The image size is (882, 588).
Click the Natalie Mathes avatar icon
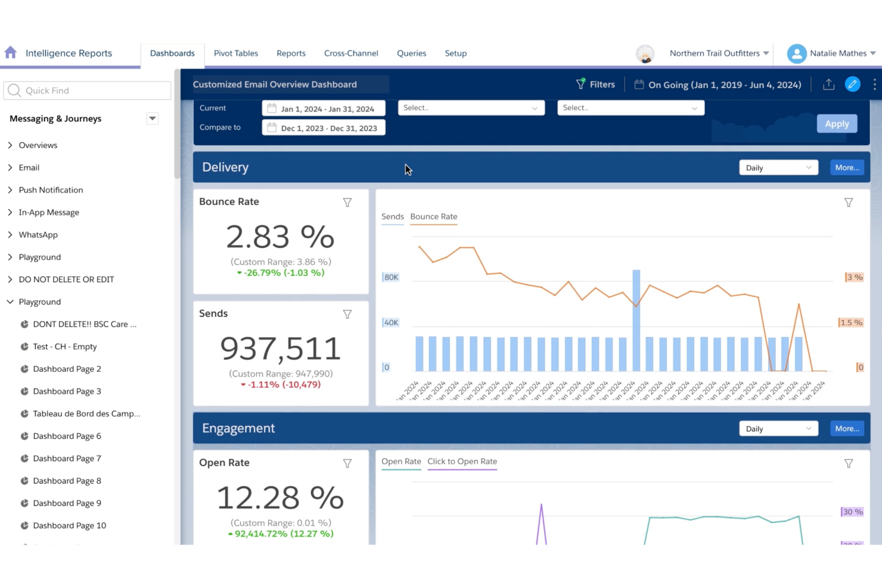[x=796, y=54]
